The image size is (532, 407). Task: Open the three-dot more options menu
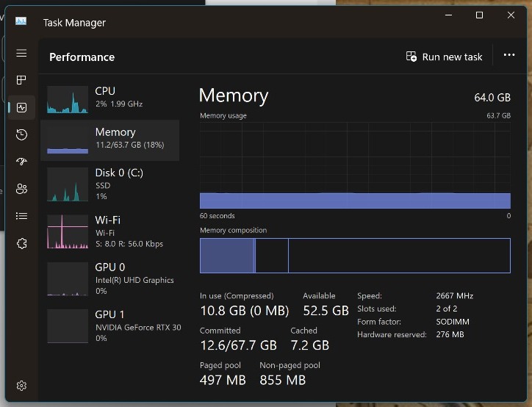pyautogui.click(x=508, y=55)
